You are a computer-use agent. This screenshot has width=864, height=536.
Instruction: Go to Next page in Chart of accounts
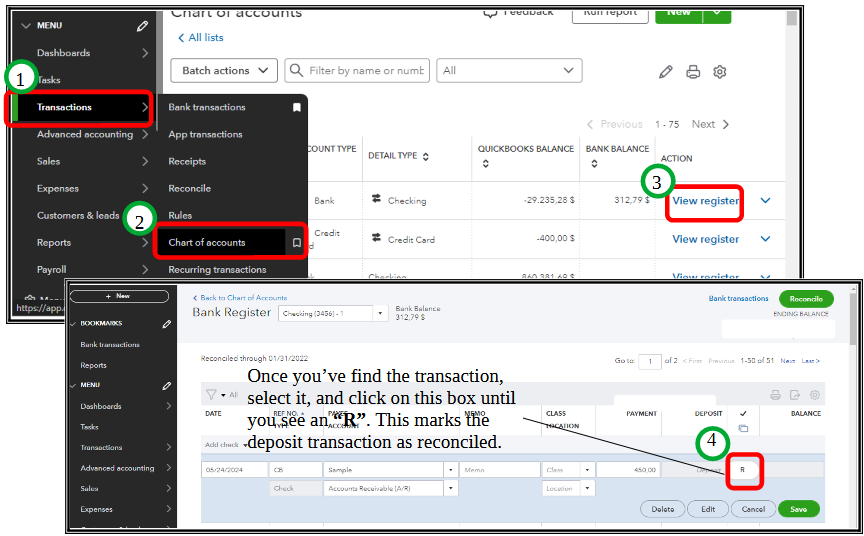[710, 124]
